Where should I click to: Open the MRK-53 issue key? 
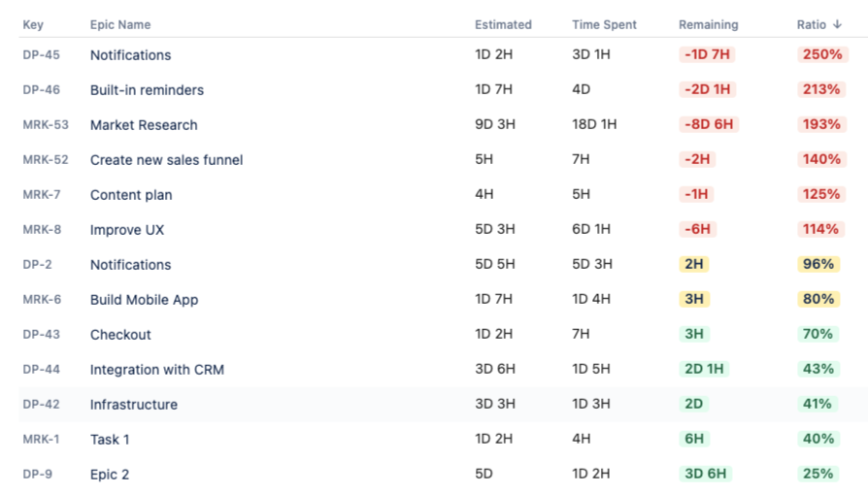pyautogui.click(x=46, y=125)
